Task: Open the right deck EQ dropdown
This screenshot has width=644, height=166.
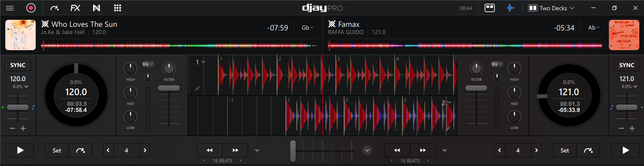Action: pos(497,64)
